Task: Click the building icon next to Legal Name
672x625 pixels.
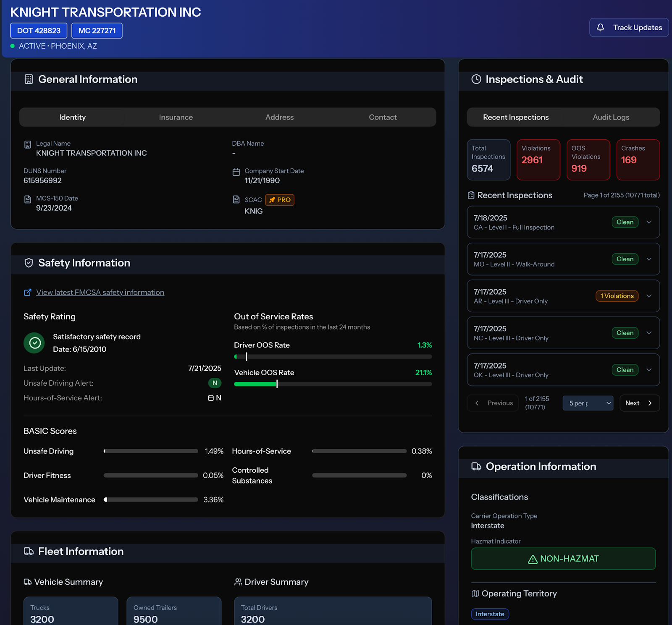Action: pos(28,144)
